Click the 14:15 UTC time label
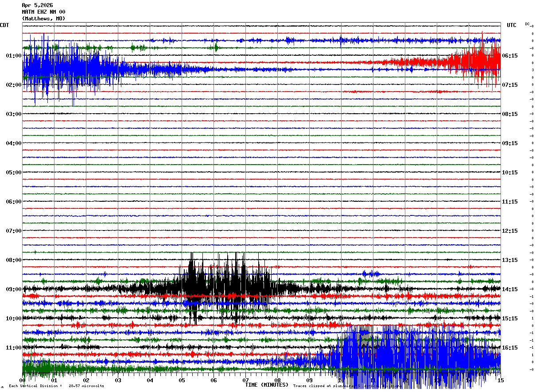 pos(510,289)
